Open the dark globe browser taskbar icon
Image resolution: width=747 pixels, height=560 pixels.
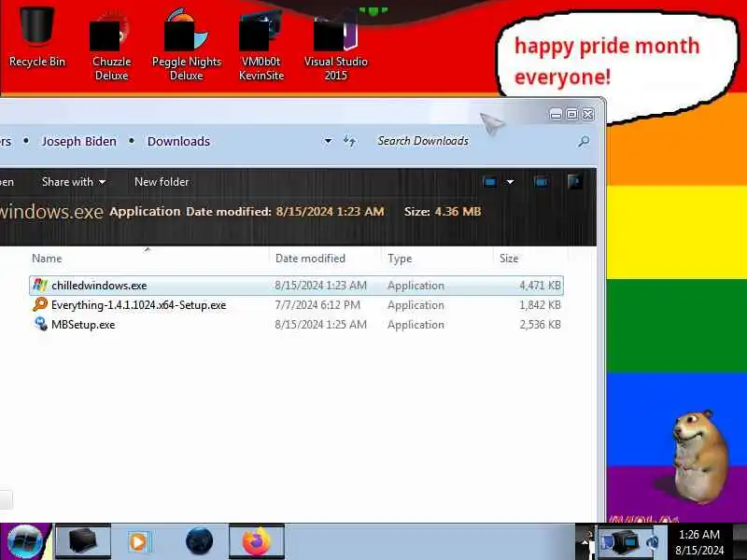(x=199, y=541)
